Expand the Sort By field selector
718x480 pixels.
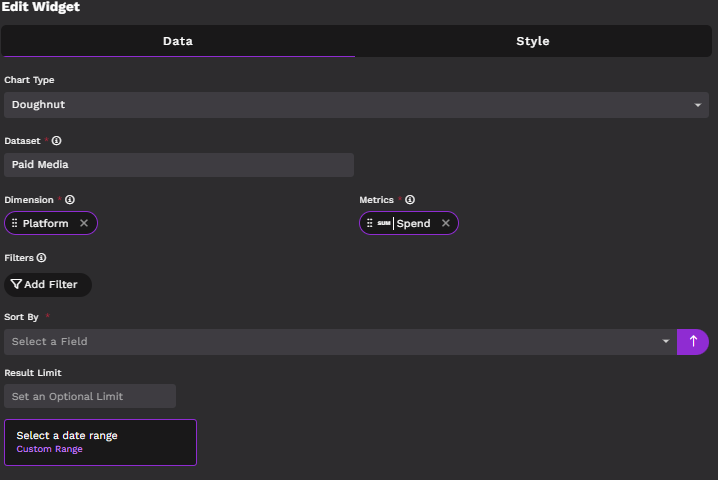click(x=340, y=342)
